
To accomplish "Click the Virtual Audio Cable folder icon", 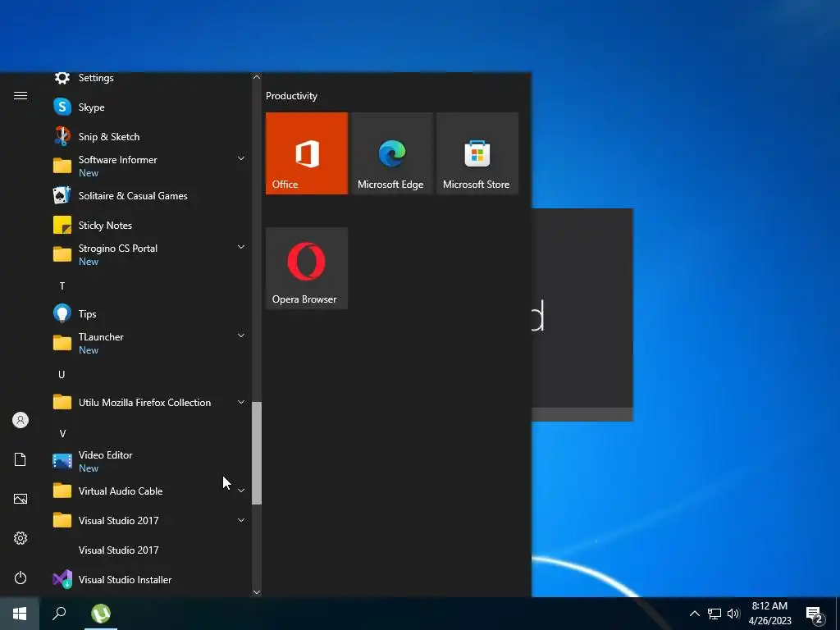I will coord(62,491).
